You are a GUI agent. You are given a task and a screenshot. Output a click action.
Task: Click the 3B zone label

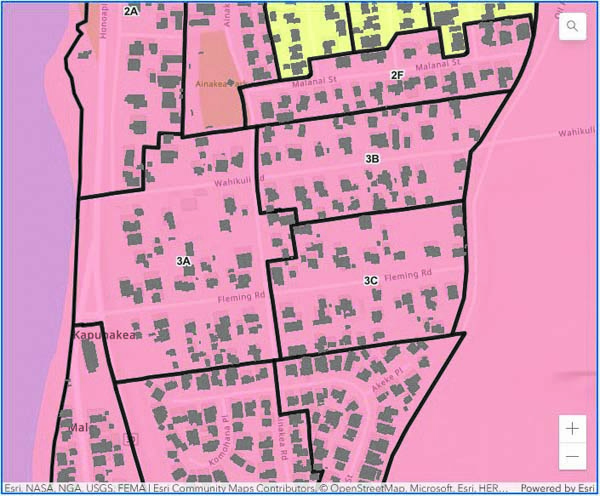point(372,158)
